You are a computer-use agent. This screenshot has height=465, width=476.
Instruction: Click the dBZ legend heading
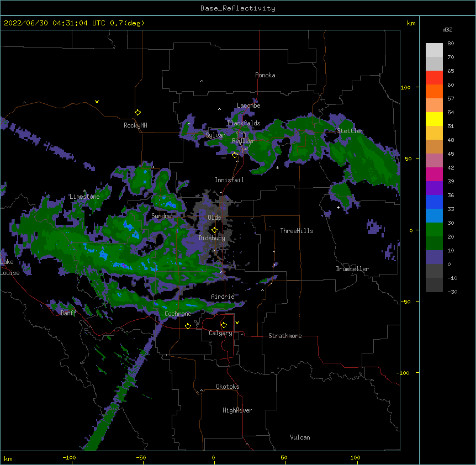pos(447,29)
